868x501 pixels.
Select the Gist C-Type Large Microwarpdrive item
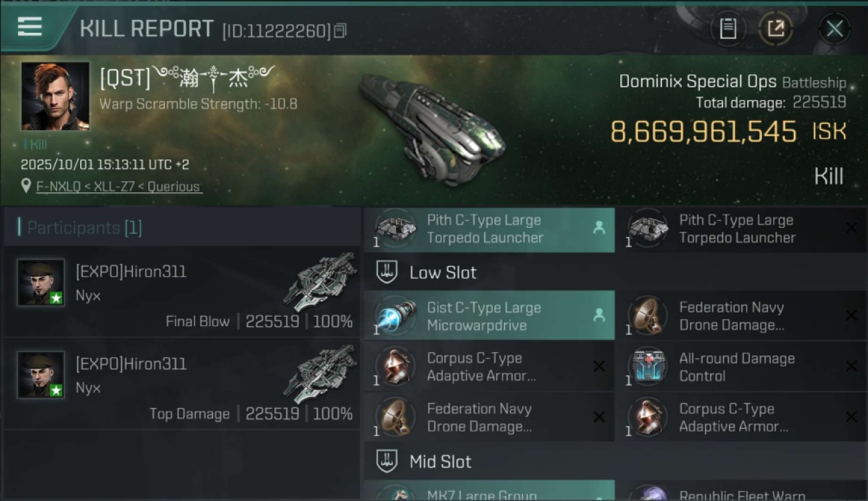489,316
